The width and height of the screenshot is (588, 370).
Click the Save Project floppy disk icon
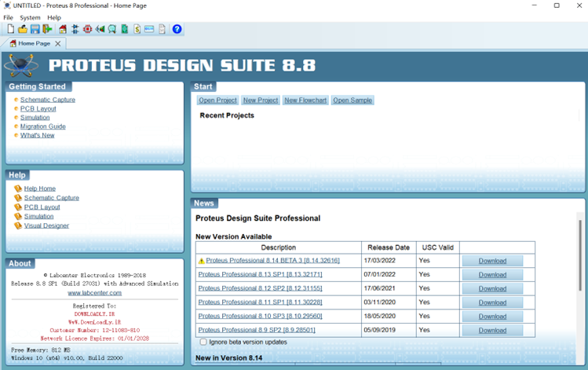click(35, 29)
